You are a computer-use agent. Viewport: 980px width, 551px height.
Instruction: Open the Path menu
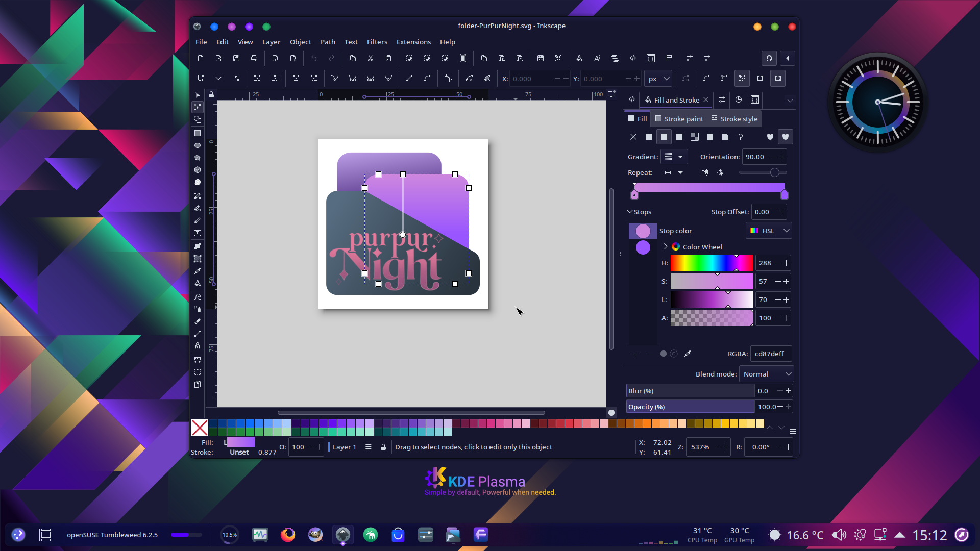point(328,42)
